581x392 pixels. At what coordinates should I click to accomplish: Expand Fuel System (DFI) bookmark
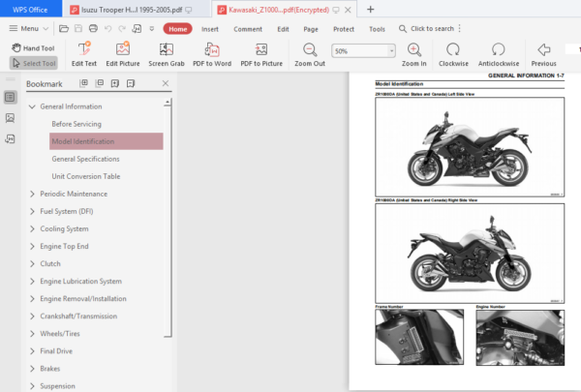[32, 211]
